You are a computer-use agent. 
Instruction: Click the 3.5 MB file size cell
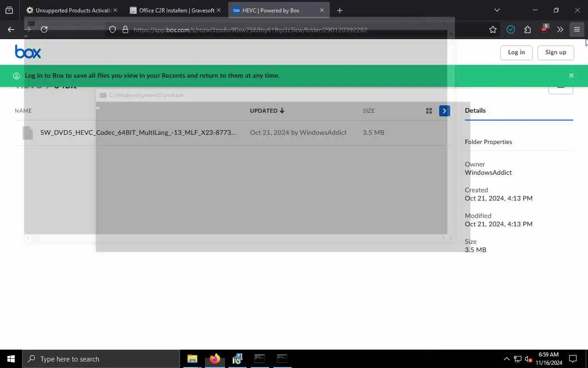point(373,132)
